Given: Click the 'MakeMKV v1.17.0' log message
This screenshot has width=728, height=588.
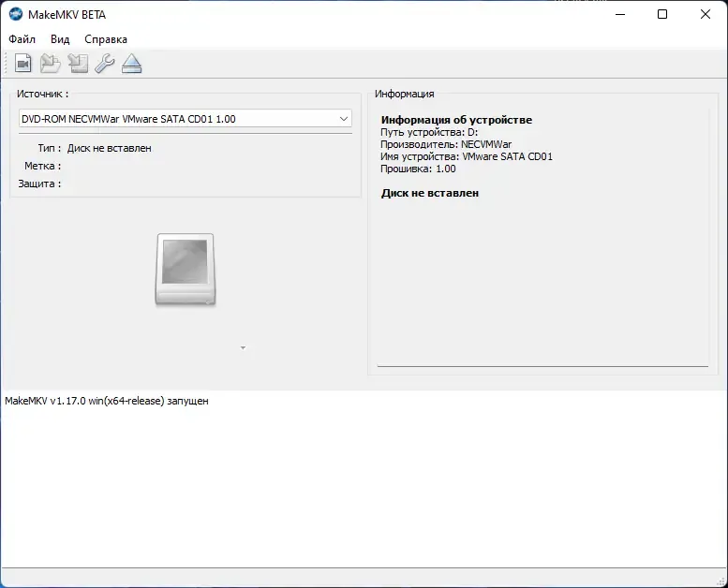Looking at the screenshot, I should tap(106, 401).
